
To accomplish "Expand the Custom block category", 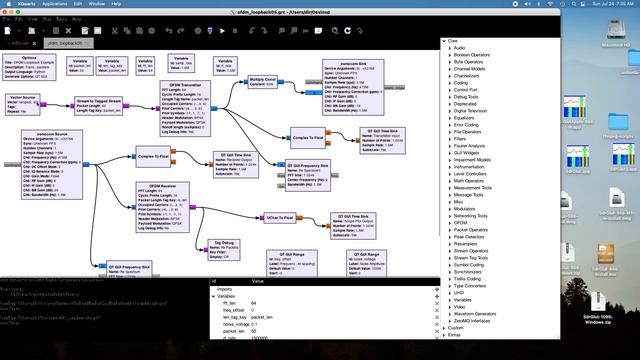I will pos(444,328).
